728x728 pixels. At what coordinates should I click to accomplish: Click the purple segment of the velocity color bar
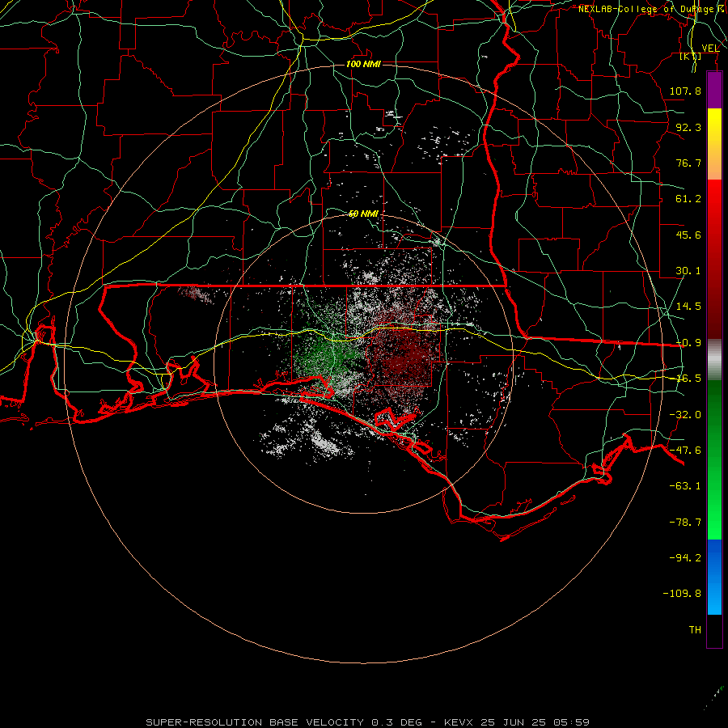click(x=714, y=90)
